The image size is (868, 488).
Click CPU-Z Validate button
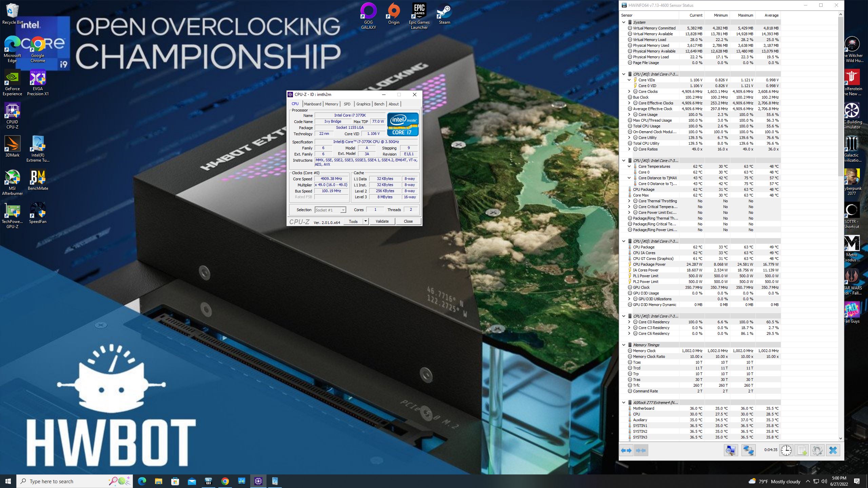pos(382,221)
